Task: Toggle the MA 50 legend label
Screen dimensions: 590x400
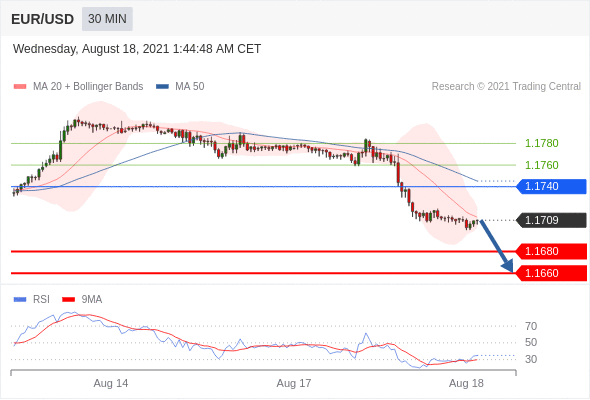Action: tap(190, 87)
